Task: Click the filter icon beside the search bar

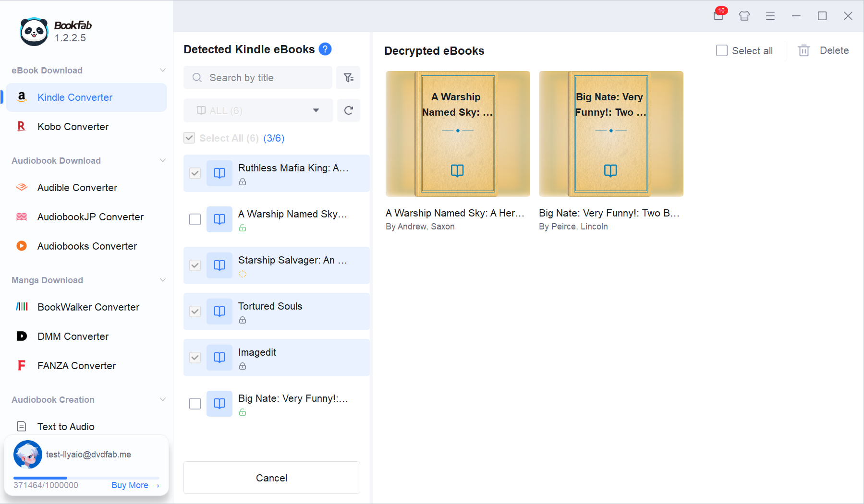Action: tap(348, 77)
